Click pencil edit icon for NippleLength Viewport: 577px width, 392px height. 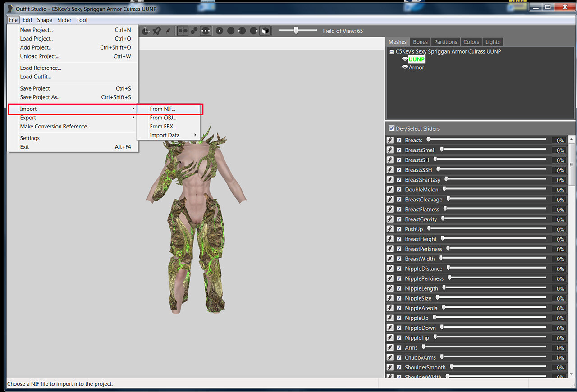click(x=390, y=288)
